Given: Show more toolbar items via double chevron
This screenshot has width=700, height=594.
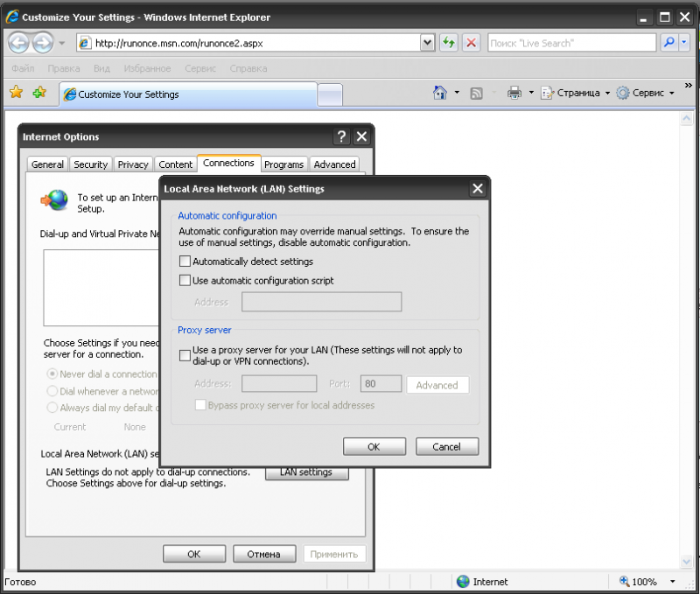Looking at the screenshot, I should point(689,85).
